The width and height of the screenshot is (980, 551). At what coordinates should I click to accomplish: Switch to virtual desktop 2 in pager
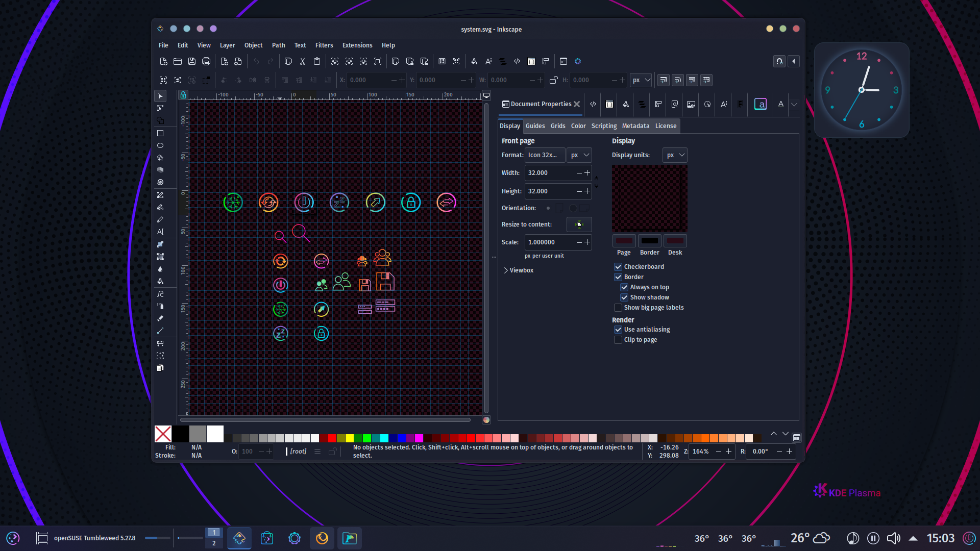coord(214,543)
